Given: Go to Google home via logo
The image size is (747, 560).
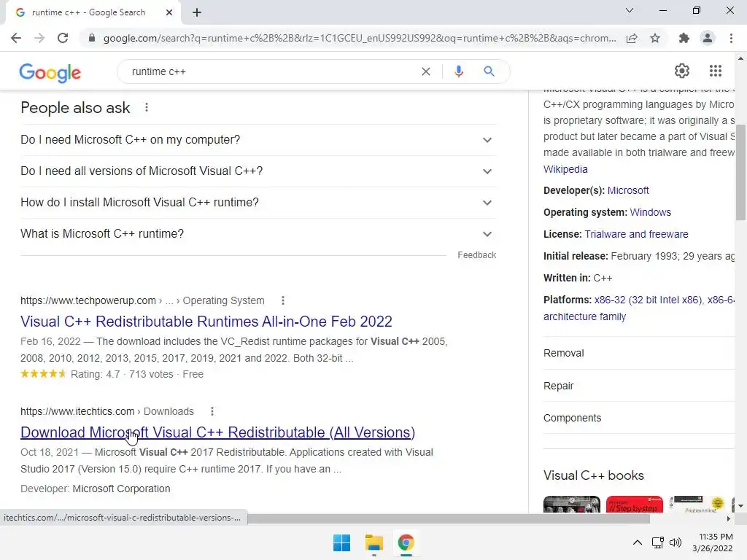Looking at the screenshot, I should pyautogui.click(x=50, y=72).
